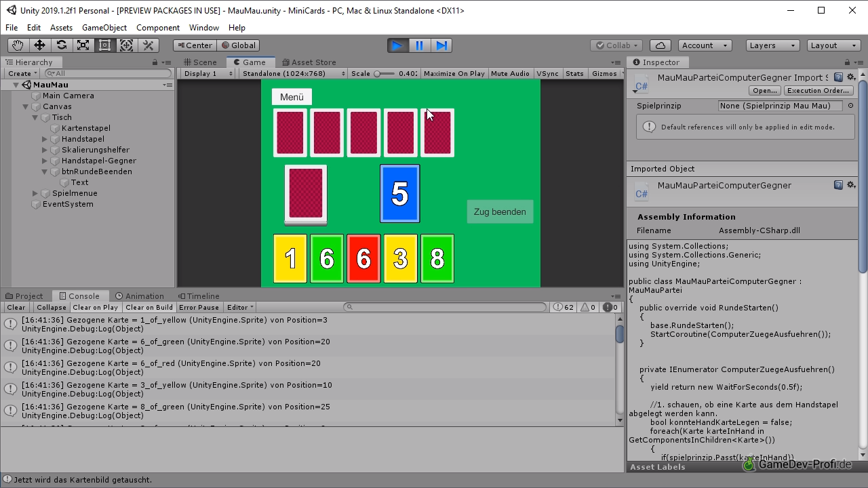
Task: Open the cloud services icon
Action: pyautogui.click(x=660, y=45)
